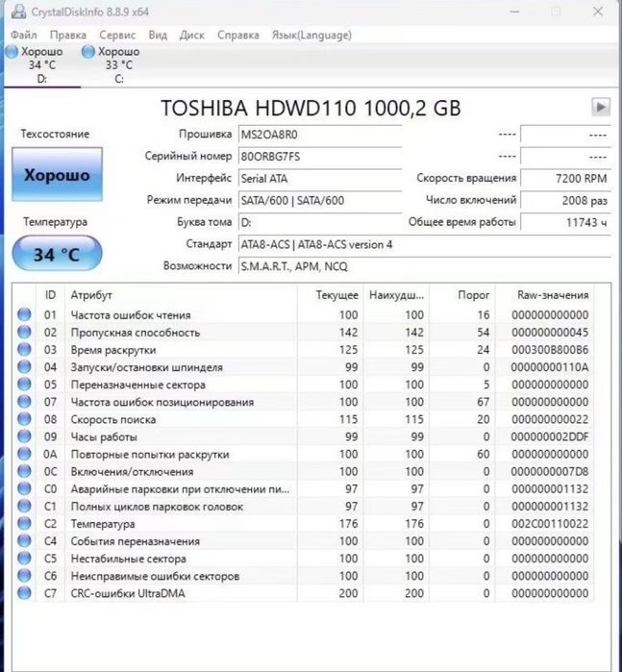Click the 11743 ч power-on hours value
This screenshot has width=622, height=672.
[565, 222]
